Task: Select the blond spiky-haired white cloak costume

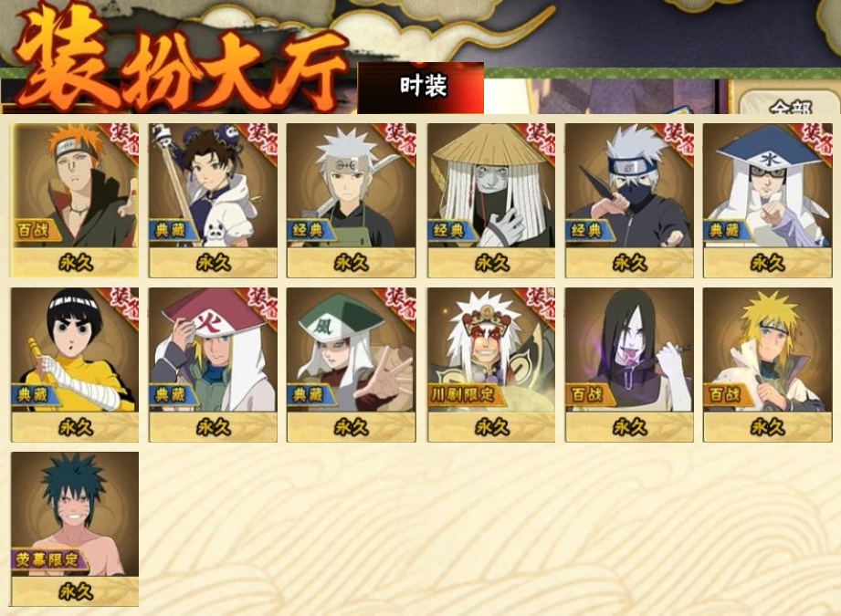Action: pos(768,364)
